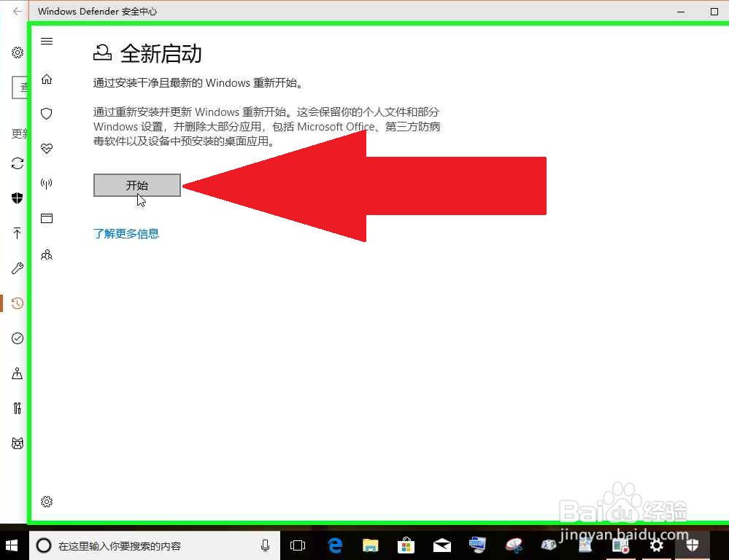Open Defender settings gear at sidebar bottom
Screen dimensions: 729x560
coord(47,502)
